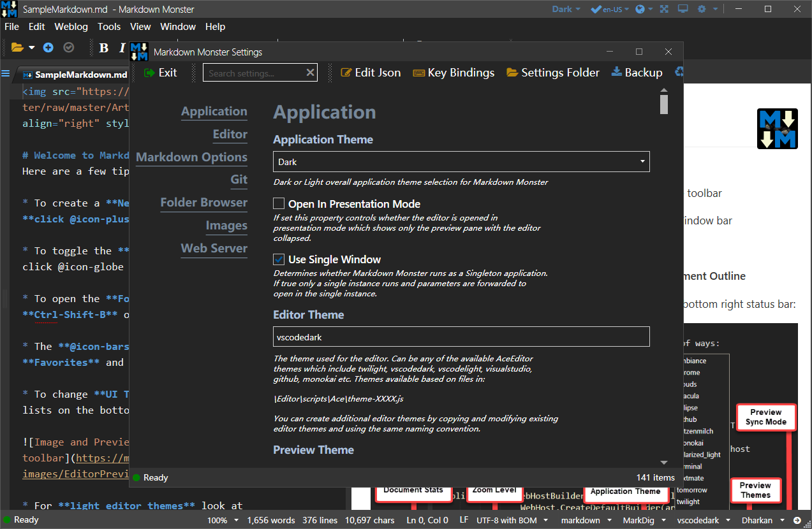Enable Open In Presentation Mode checkbox
This screenshot has width=812, height=529.
[x=279, y=204]
